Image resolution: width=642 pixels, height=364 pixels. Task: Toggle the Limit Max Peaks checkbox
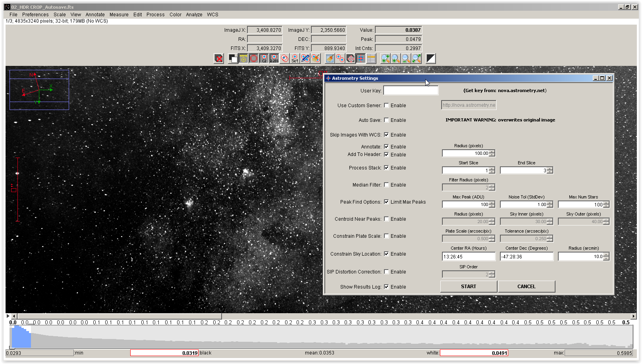[386, 202]
